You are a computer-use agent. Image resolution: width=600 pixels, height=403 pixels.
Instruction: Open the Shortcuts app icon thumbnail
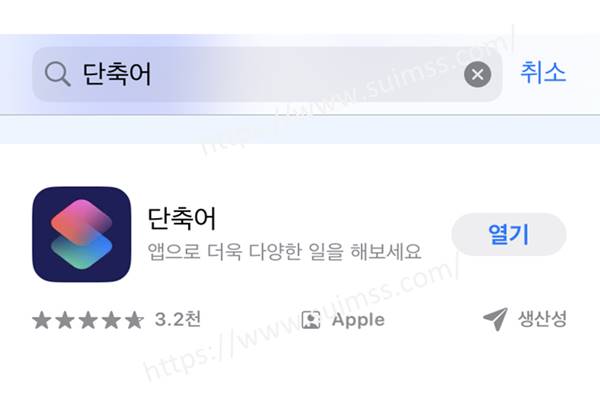click(82, 234)
